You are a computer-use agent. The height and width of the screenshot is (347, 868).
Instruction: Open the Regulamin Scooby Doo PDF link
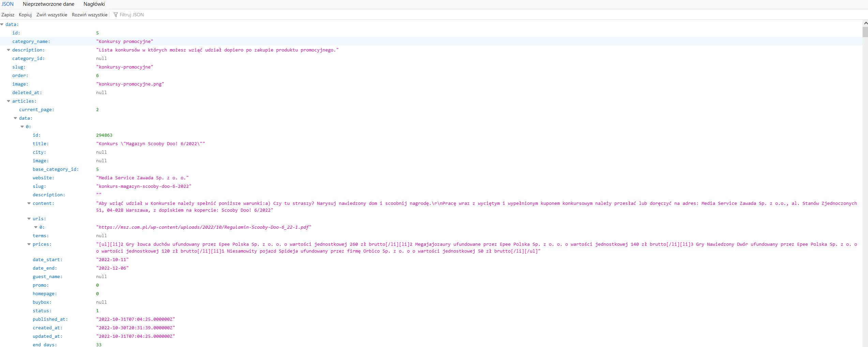click(x=204, y=227)
